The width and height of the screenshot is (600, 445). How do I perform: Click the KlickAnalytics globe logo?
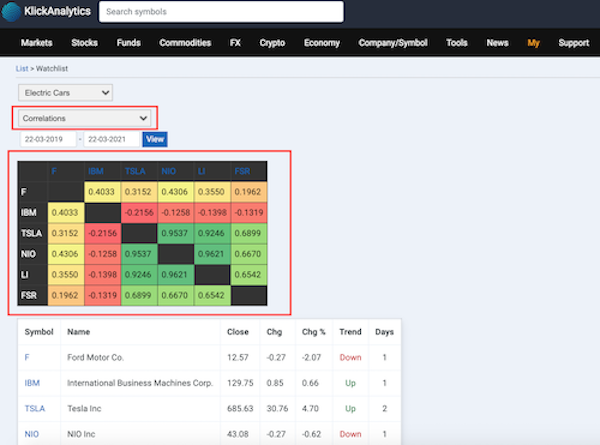coord(11,11)
